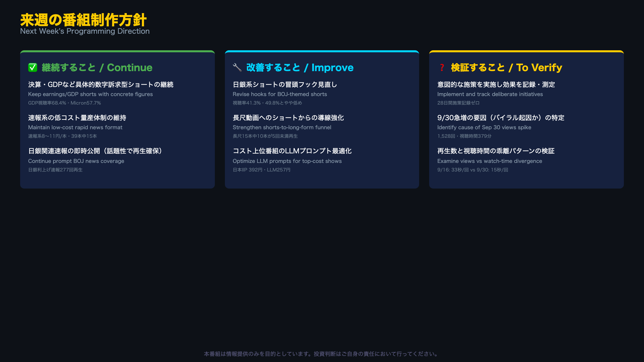Click Continue prompt BOJ news coverage
The width and height of the screenshot is (644, 362).
click(x=76, y=161)
